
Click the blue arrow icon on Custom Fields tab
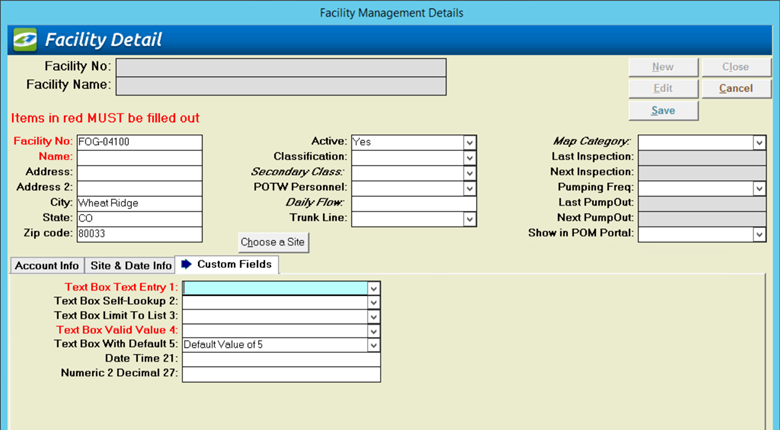pos(186,264)
